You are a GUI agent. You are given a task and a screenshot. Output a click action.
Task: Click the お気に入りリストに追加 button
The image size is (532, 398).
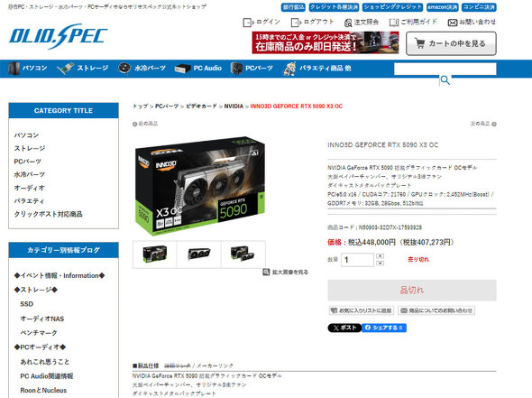(x=361, y=310)
